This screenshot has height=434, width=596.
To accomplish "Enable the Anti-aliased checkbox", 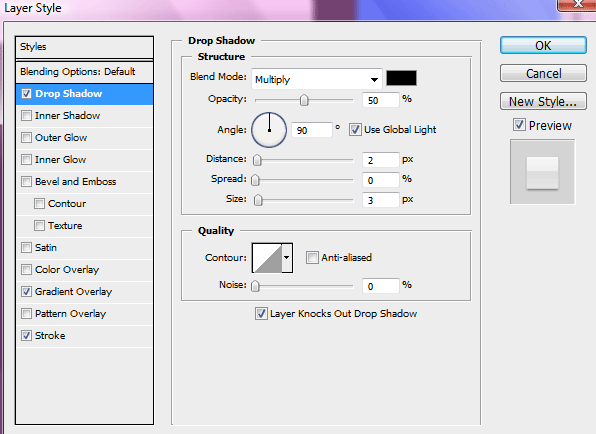I will point(312,258).
